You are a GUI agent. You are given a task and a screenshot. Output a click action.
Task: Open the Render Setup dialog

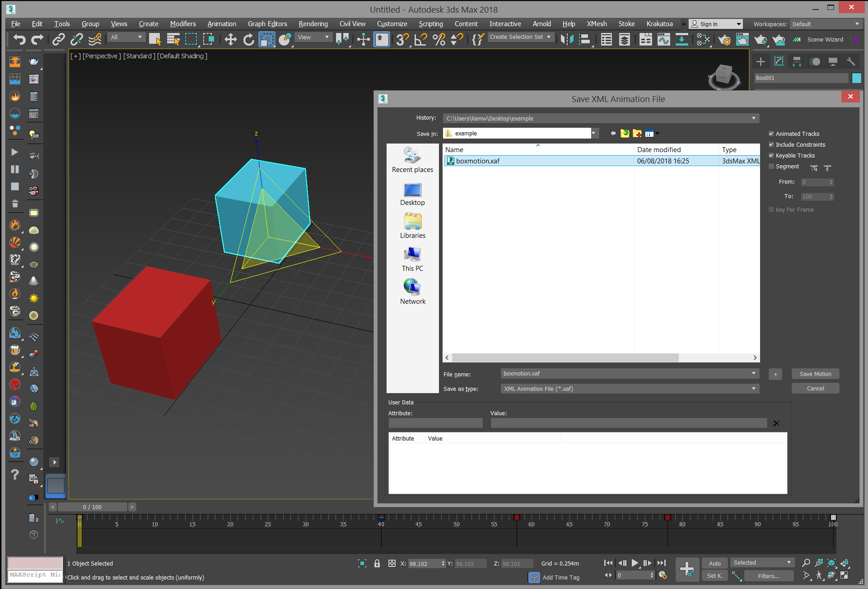[725, 40]
